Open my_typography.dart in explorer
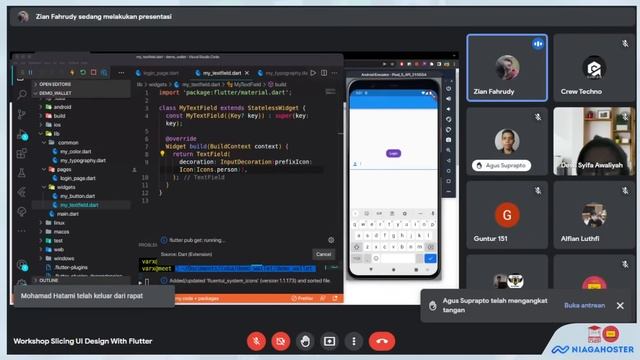 tap(79, 160)
